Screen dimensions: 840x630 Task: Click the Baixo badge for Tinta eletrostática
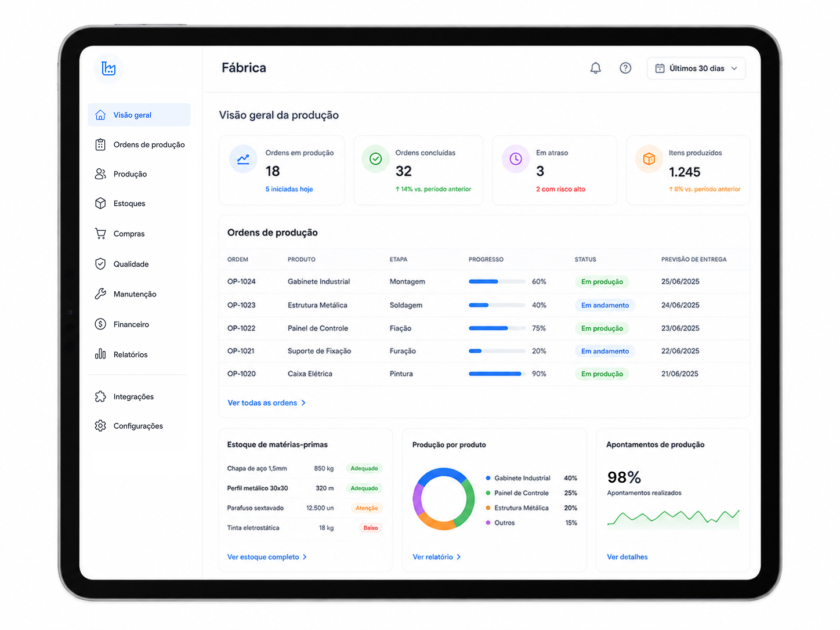(x=371, y=528)
